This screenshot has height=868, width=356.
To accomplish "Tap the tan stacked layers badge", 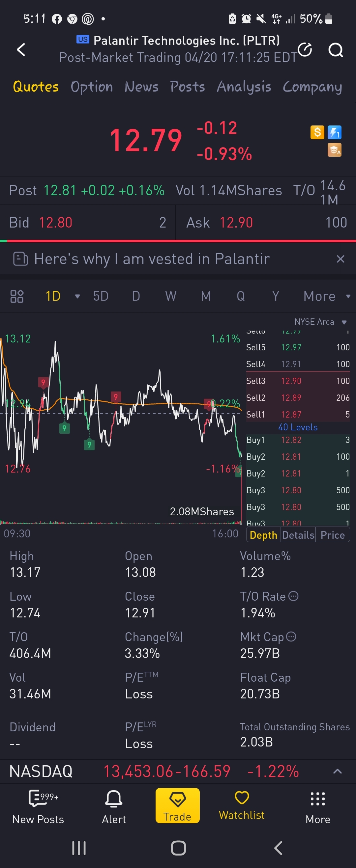I will tap(334, 150).
